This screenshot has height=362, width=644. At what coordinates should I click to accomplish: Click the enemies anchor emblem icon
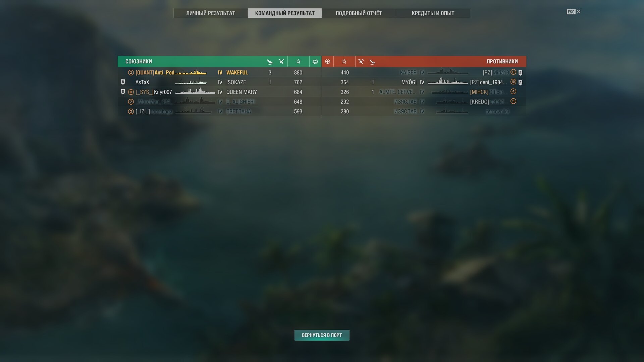[x=327, y=62]
